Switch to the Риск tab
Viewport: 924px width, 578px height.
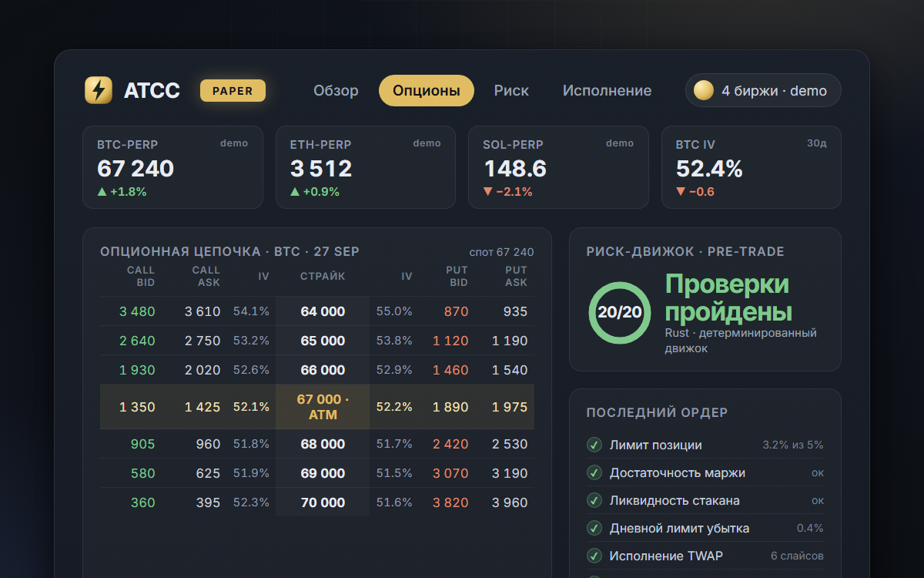[511, 90]
